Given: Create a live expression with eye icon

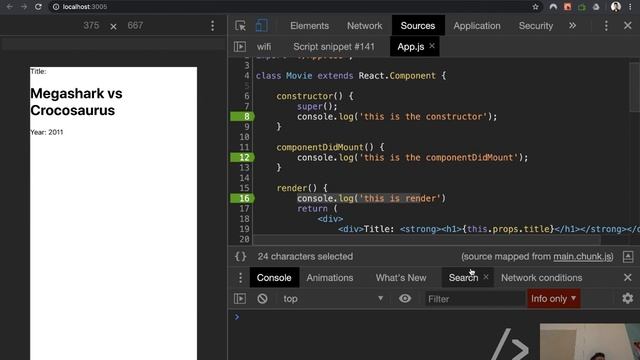Looking at the screenshot, I should [405, 299].
